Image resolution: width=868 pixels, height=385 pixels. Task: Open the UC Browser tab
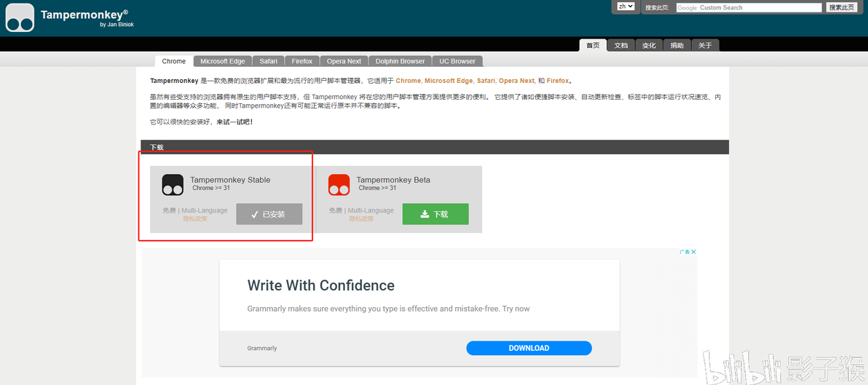(457, 61)
